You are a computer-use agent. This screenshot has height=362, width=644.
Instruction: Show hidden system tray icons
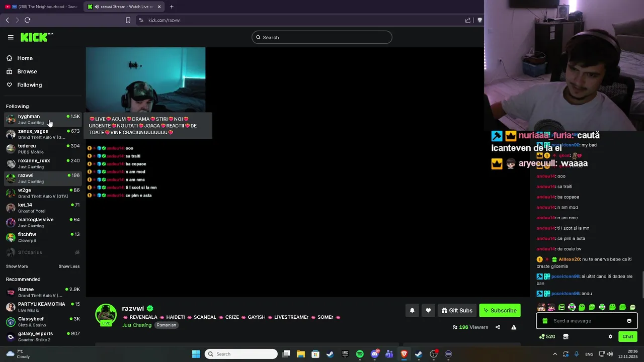[555, 354]
